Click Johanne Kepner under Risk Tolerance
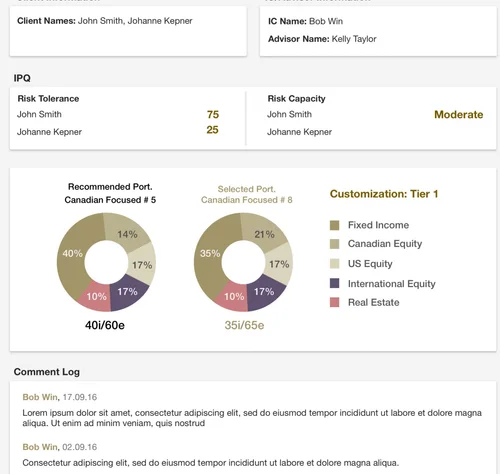The image size is (500, 474). coord(49,132)
